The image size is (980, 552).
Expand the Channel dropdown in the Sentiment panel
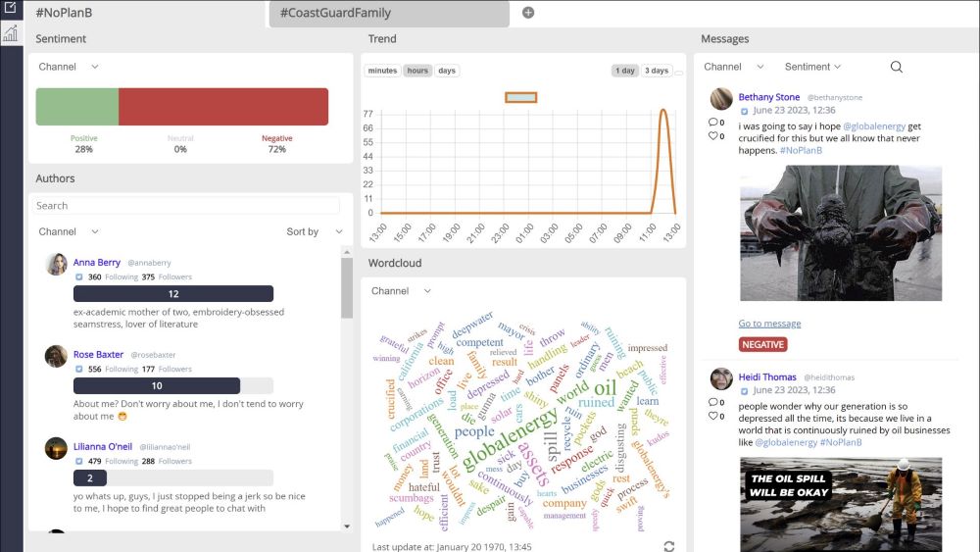(x=69, y=67)
